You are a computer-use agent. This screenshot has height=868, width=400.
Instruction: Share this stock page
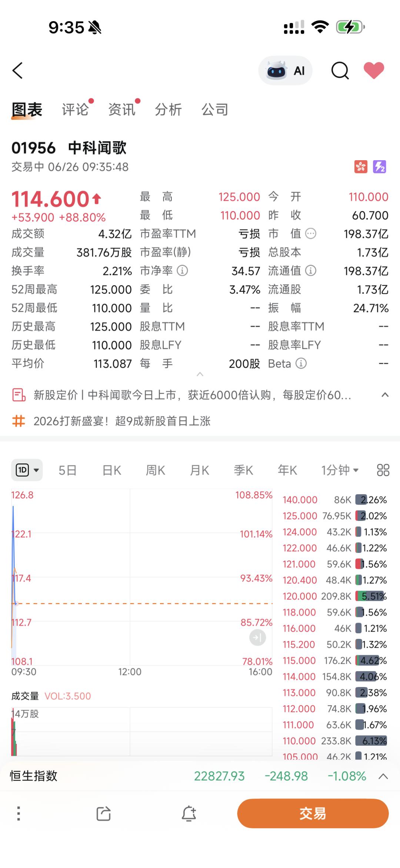click(103, 813)
